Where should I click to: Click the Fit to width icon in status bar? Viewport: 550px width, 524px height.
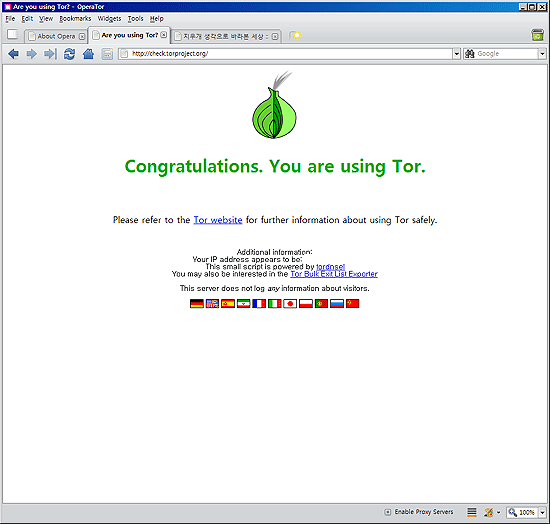coord(472,512)
